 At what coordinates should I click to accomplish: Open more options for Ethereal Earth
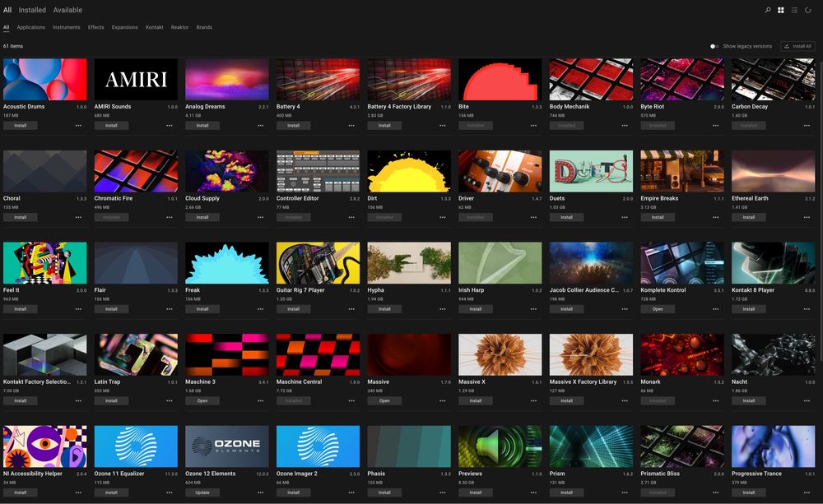pyautogui.click(x=807, y=218)
